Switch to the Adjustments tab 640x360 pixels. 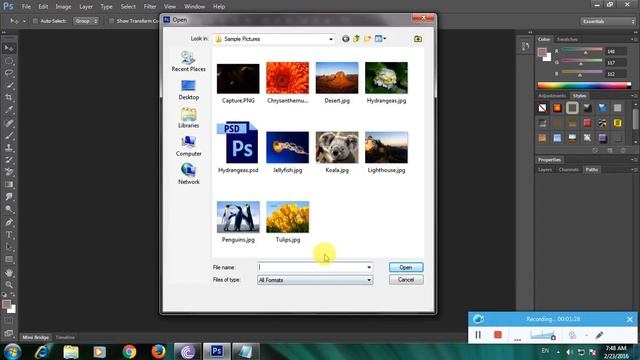click(x=552, y=96)
